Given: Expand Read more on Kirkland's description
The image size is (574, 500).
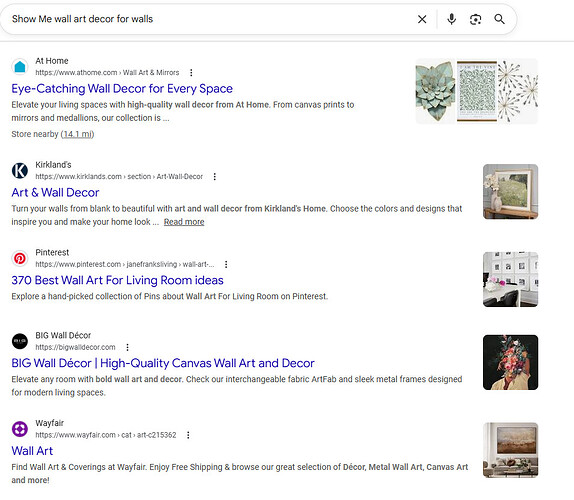Looking at the screenshot, I should pyautogui.click(x=184, y=222).
